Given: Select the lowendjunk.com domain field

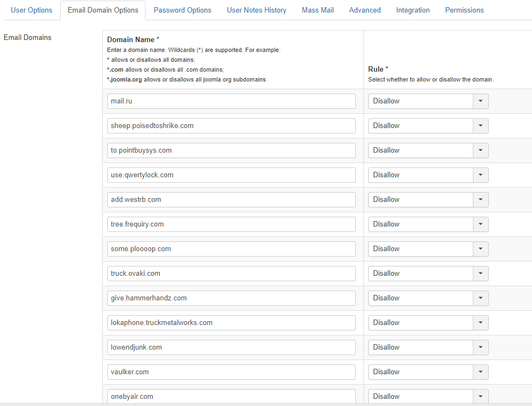Looking at the screenshot, I should tap(231, 347).
